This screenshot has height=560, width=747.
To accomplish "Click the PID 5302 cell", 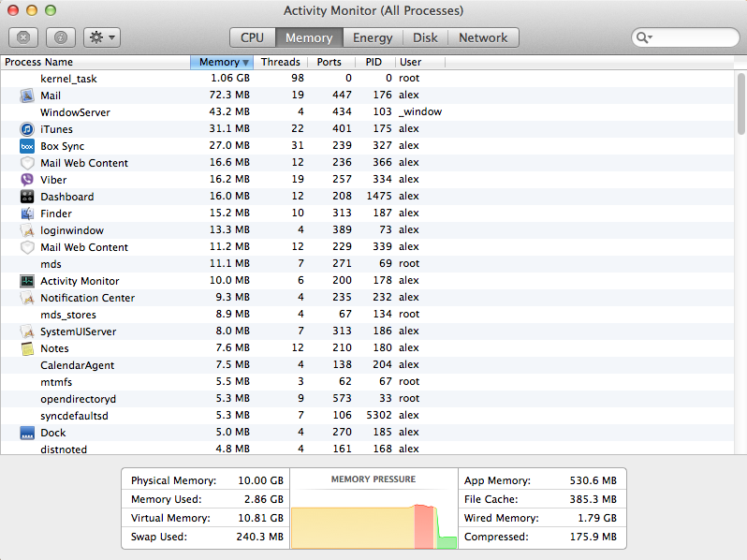I will 379,415.
